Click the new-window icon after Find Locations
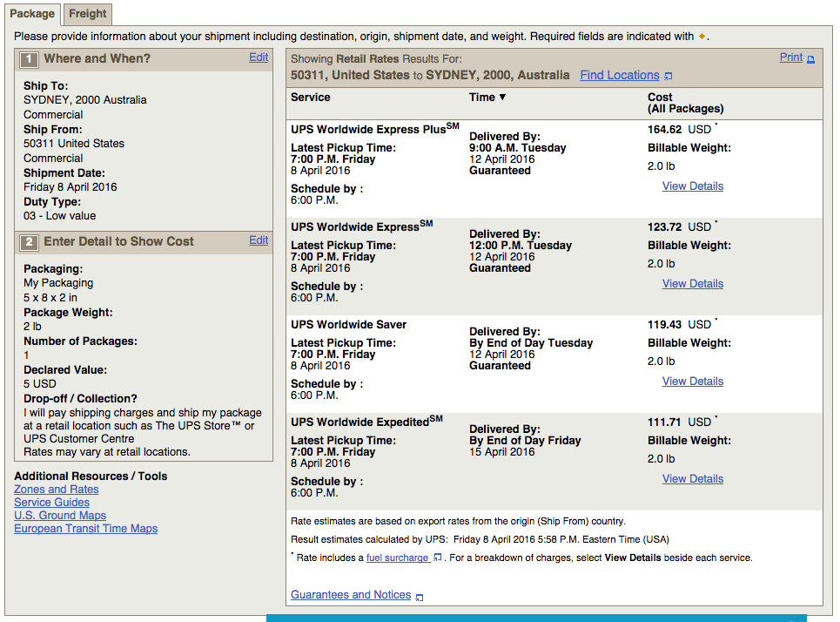 pyautogui.click(x=669, y=77)
